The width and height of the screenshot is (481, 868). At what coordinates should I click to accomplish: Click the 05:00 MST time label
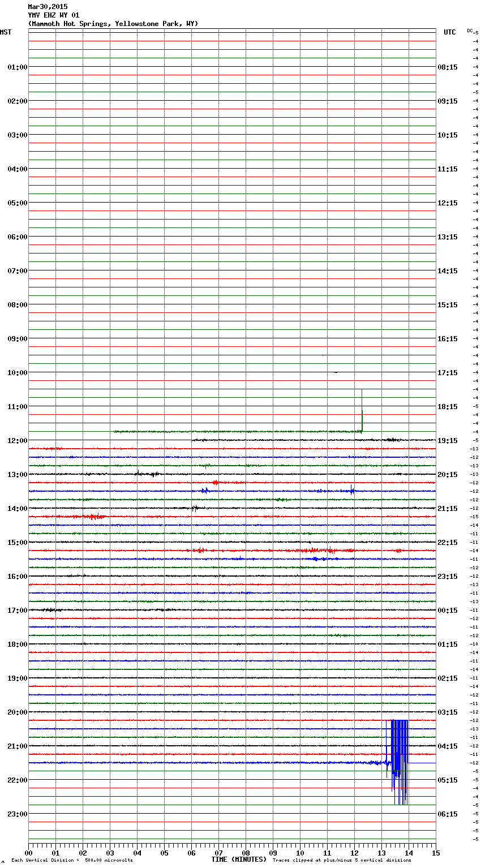pos(17,203)
